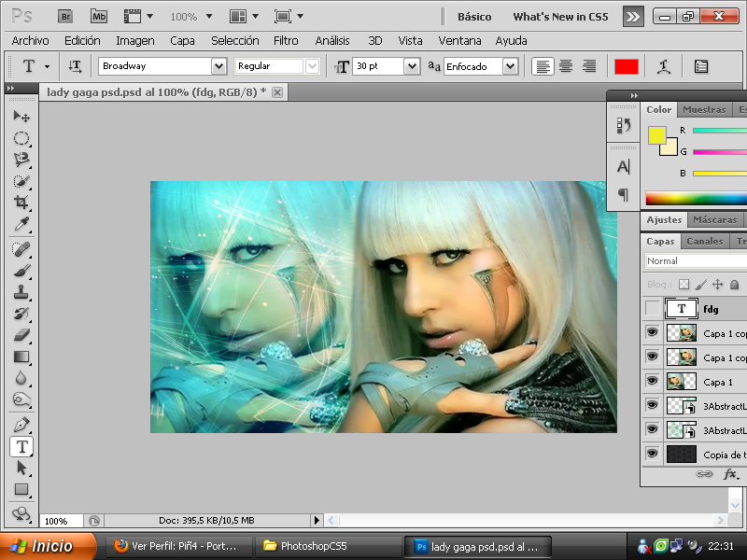Open the Character panel icon
The image size is (747, 560).
[623, 167]
